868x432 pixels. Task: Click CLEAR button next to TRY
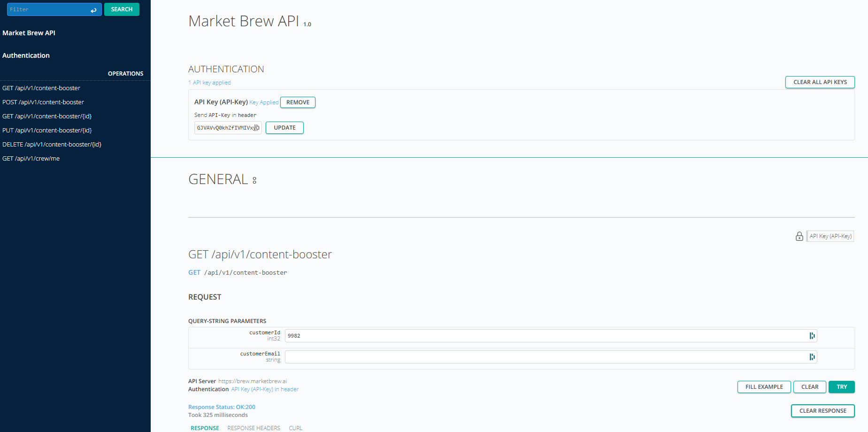[x=809, y=387]
